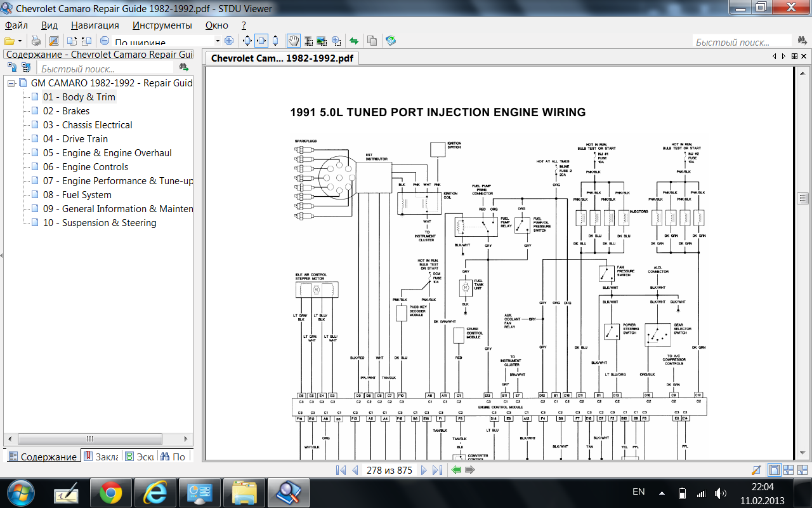Choose the image selection tool
This screenshot has width=812, height=508.
[322, 41]
